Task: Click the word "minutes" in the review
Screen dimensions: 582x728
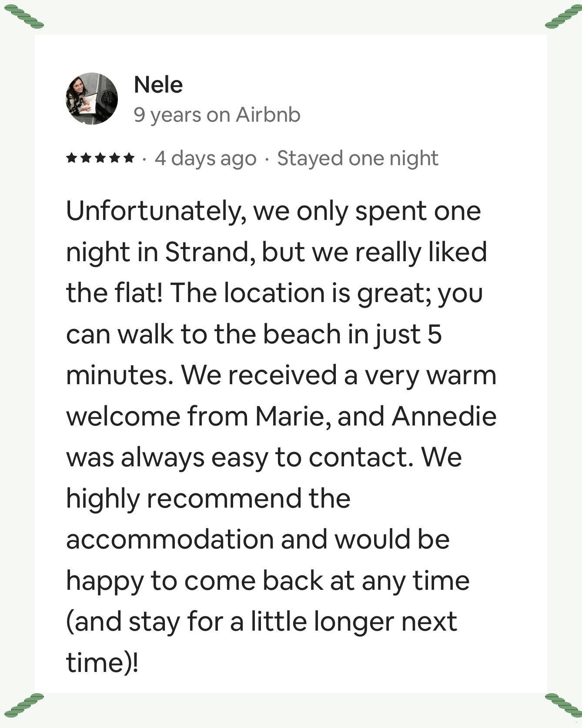Action: click(117, 376)
